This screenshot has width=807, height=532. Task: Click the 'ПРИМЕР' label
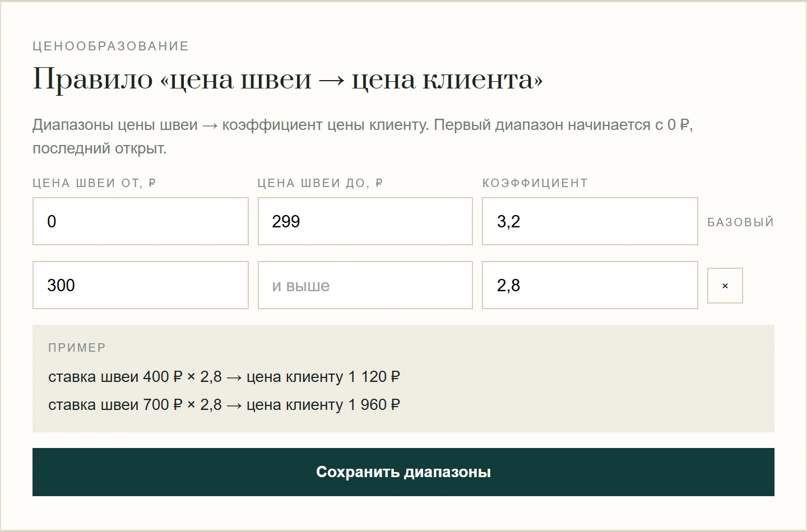point(77,348)
